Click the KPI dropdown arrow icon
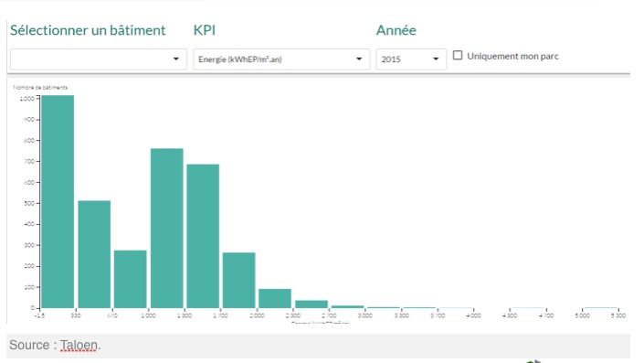This screenshot has width=644, height=363. pos(359,59)
